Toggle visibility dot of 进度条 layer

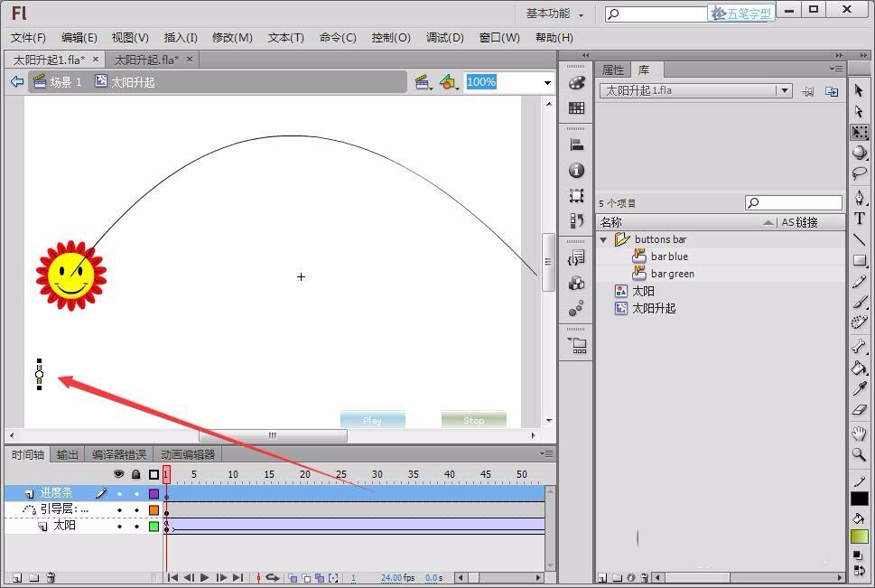tap(119, 493)
